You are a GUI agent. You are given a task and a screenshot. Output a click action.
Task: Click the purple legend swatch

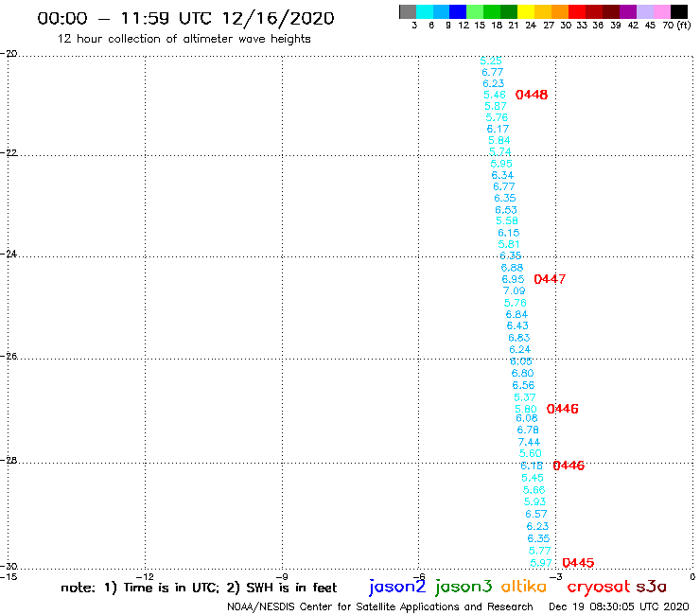tap(628, 11)
